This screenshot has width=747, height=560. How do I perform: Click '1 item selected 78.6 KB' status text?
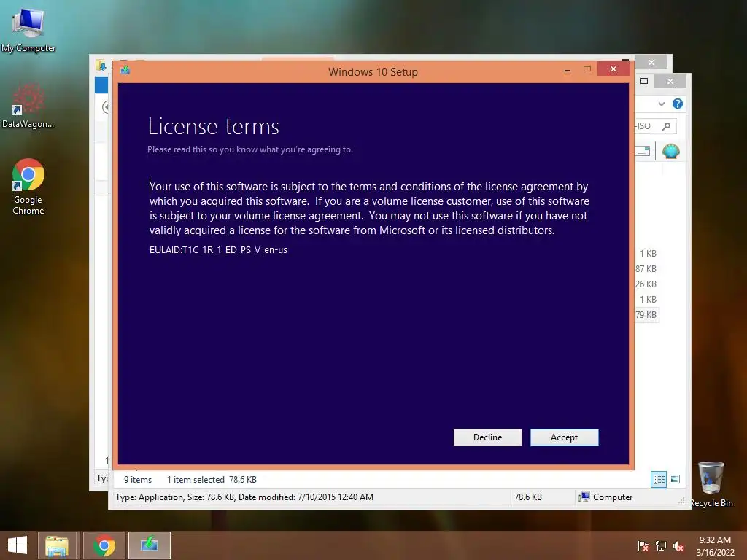[x=212, y=480]
